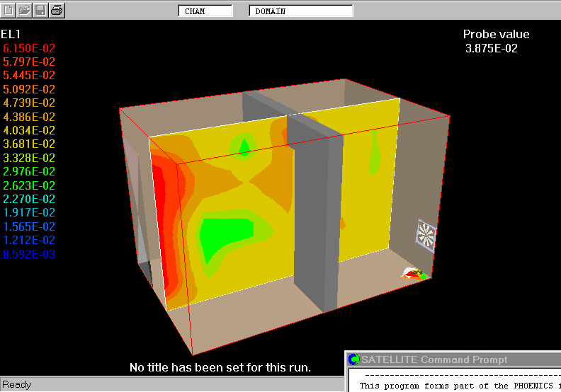Focus the SATELLITE Command Prompt title bar

453,359
